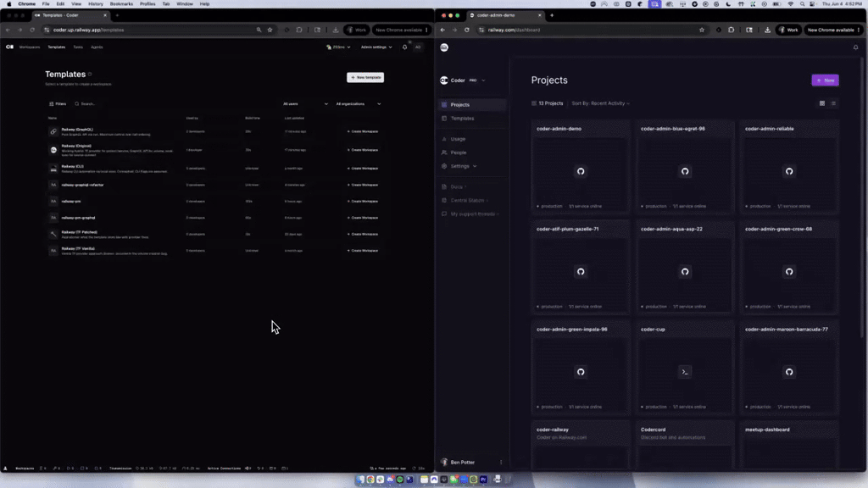
Task: Open the railway-graphql-refactor template
Action: 82,185
